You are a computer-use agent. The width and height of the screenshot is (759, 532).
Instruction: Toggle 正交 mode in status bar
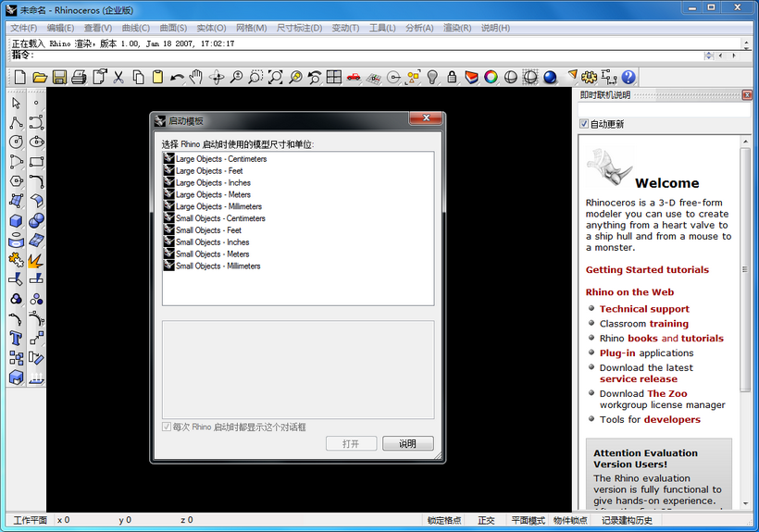(486, 520)
